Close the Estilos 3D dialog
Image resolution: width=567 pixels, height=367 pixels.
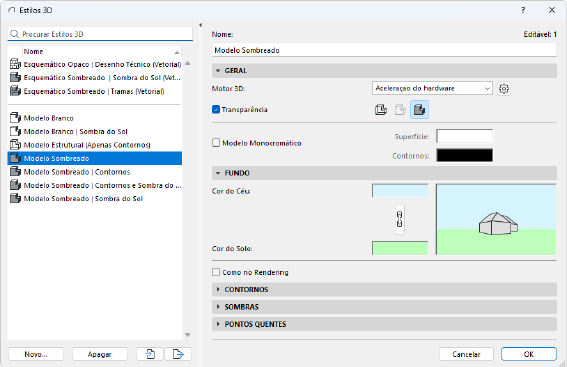552,10
